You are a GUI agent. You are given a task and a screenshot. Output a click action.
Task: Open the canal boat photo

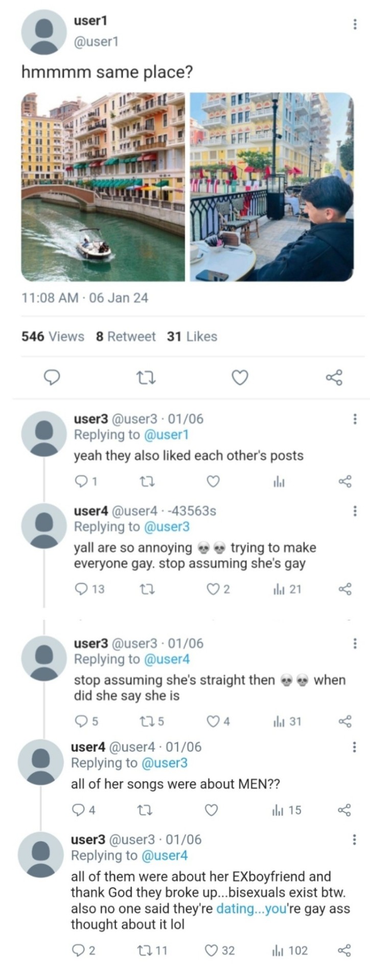pyautogui.click(x=103, y=187)
